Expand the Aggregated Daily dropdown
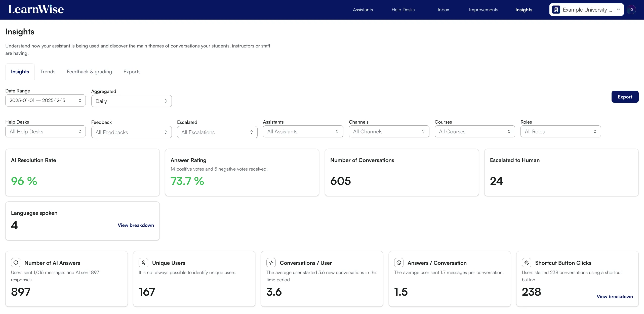This screenshot has width=644, height=314. pos(131,101)
